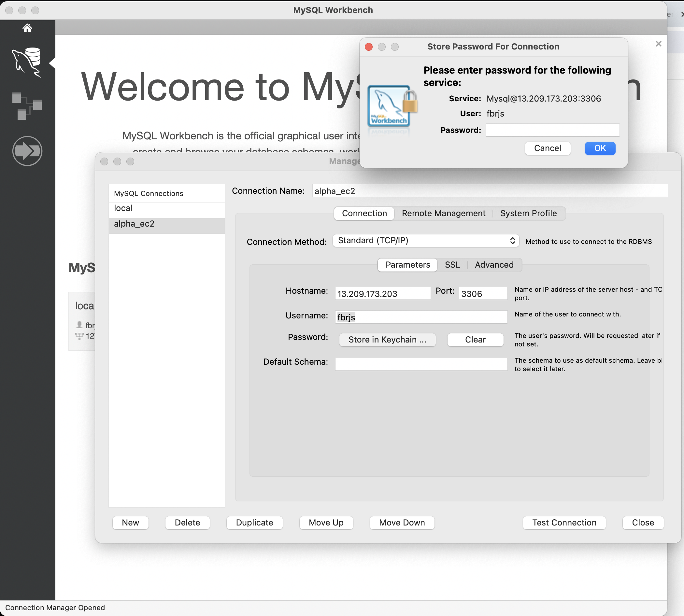Select the SSL tab

(452, 265)
